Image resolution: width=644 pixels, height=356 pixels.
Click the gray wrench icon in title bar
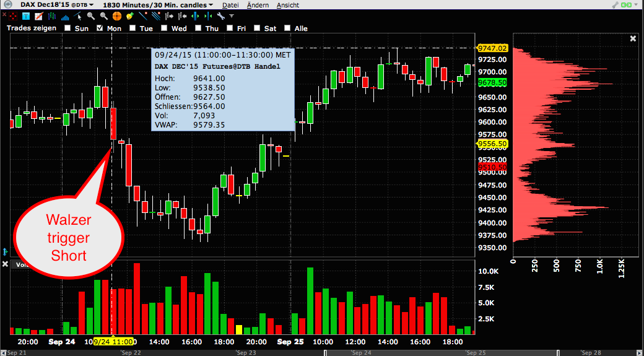pyautogui.click(x=616, y=5)
